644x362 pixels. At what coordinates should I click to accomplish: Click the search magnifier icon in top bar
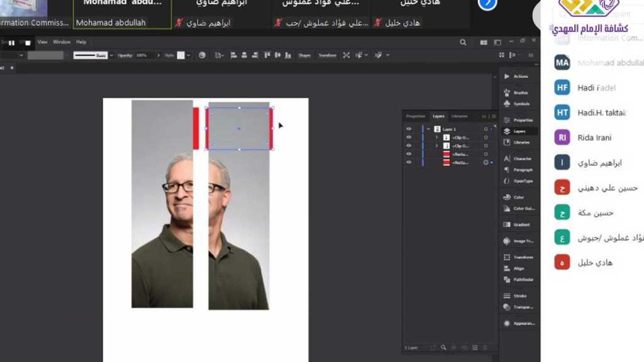pyautogui.click(x=464, y=42)
